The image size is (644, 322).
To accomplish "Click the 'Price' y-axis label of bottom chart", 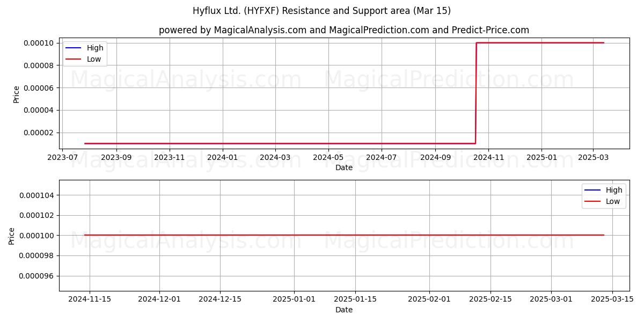I will tap(12, 236).
